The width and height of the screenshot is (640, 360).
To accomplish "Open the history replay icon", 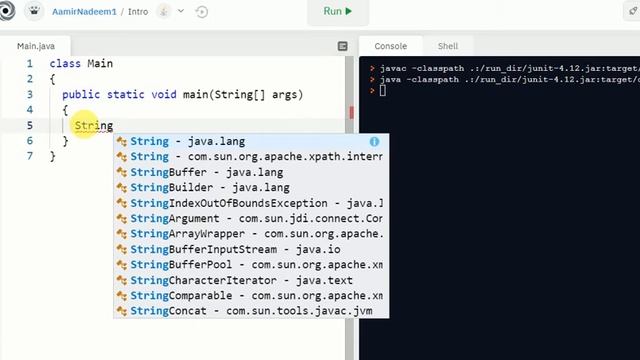I will click(202, 12).
